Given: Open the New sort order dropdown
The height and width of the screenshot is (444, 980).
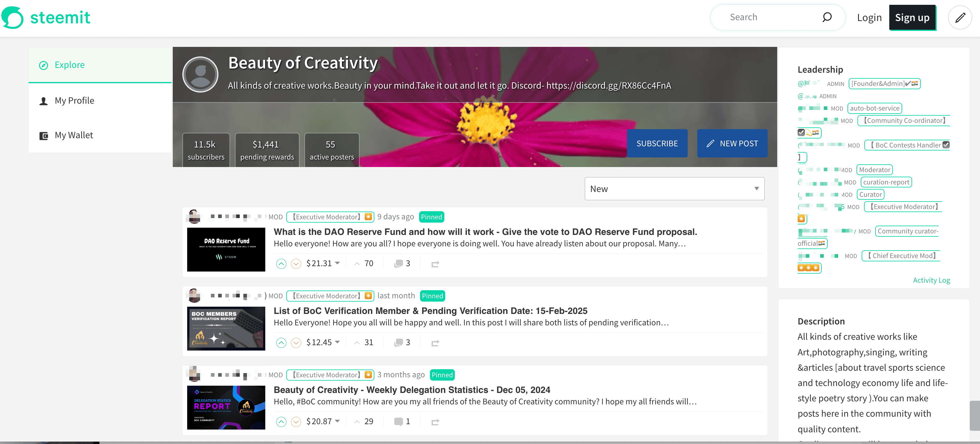Looking at the screenshot, I should (674, 189).
